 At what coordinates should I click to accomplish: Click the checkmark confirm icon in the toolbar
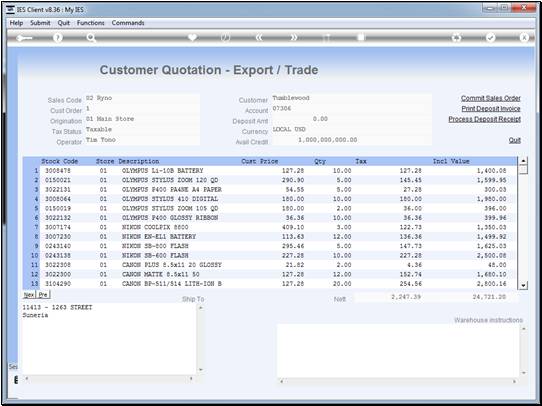point(490,38)
